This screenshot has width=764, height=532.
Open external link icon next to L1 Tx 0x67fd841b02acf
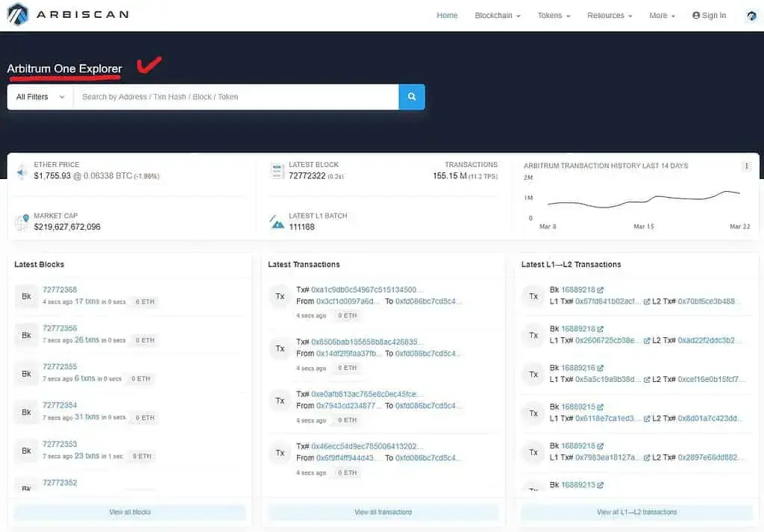pos(647,301)
